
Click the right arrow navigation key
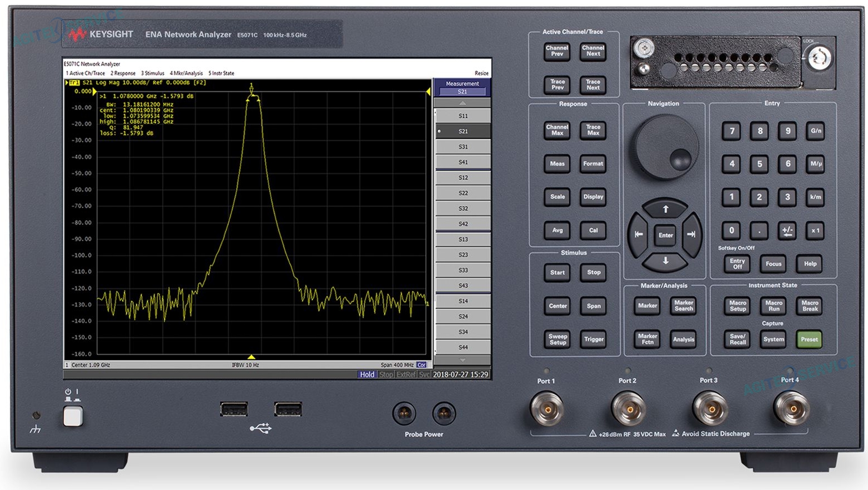click(x=692, y=234)
